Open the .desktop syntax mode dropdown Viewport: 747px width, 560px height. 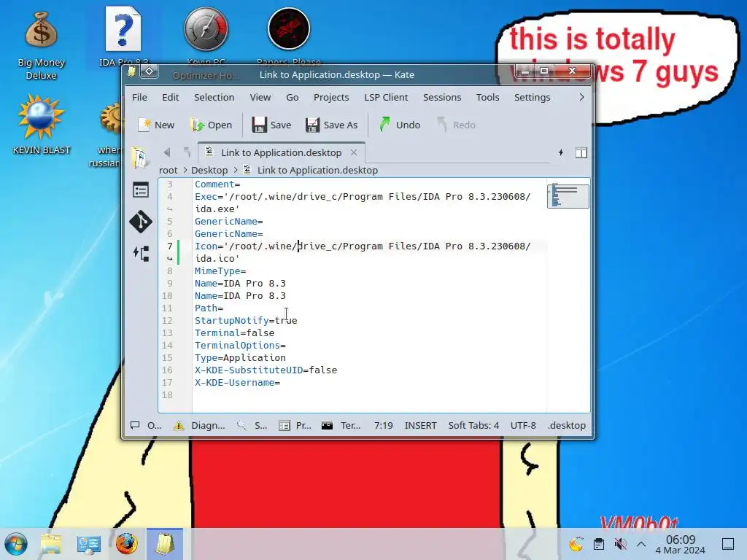point(566,425)
